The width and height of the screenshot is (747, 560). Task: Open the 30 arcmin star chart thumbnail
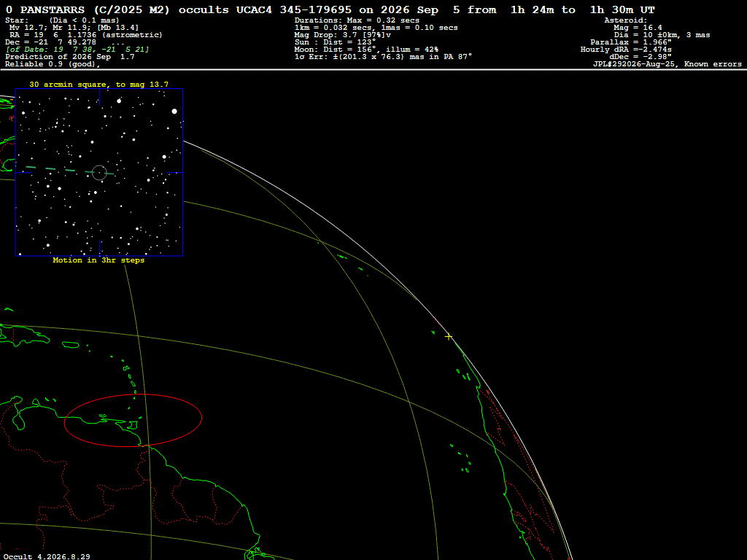[x=99, y=172]
